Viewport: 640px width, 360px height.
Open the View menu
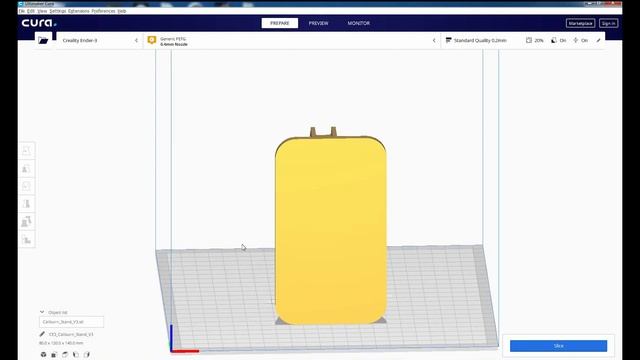point(42,11)
